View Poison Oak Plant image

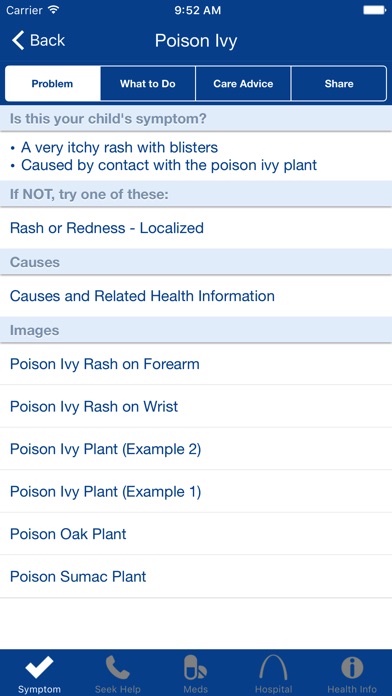(x=196, y=534)
